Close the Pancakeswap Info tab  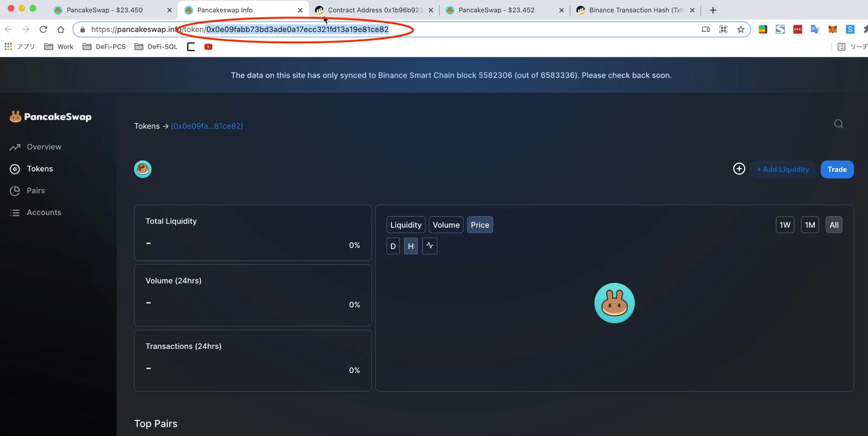click(300, 10)
